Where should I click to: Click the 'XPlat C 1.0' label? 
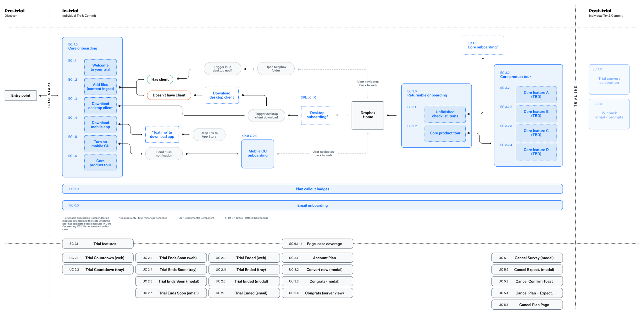coord(308,97)
